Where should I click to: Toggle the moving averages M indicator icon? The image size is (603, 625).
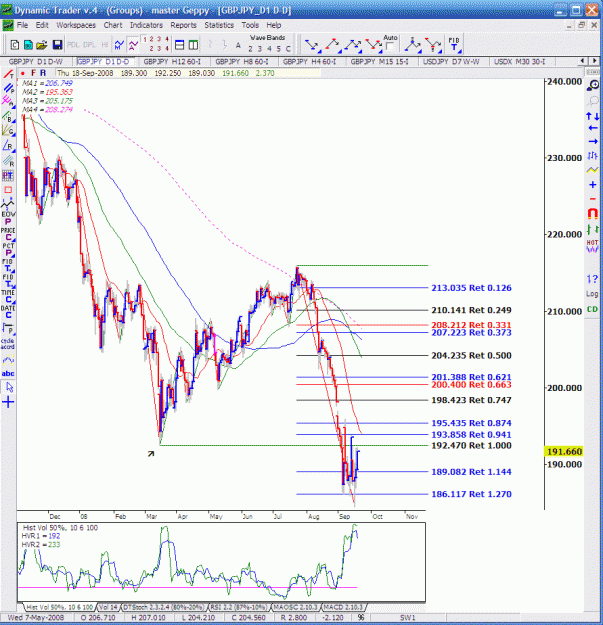pyautogui.click(x=119, y=45)
